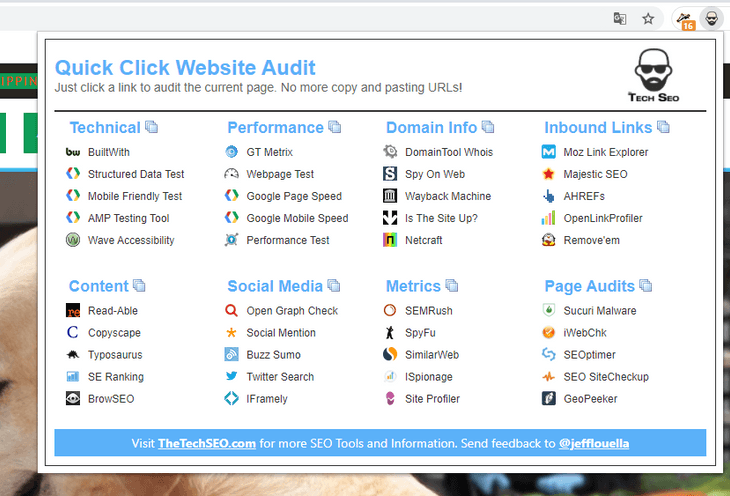Open the IFramely link
Image resolution: width=730 pixels, height=496 pixels.
(267, 399)
